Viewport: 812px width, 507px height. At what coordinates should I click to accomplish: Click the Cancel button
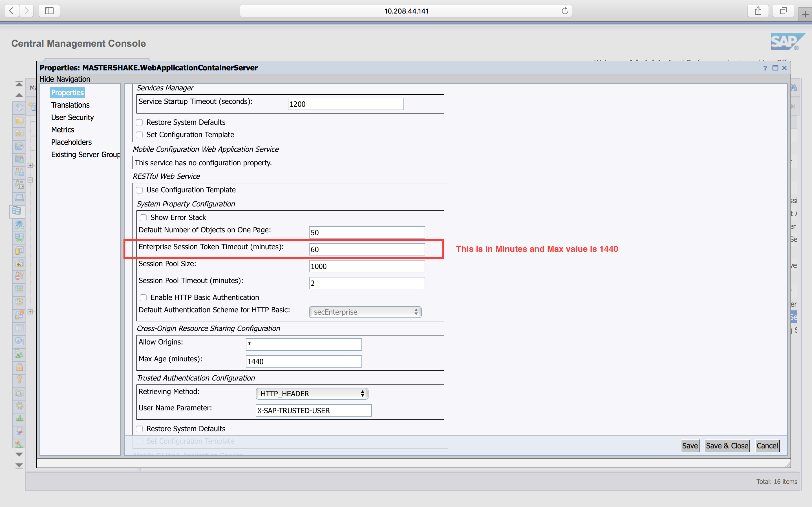coord(767,446)
